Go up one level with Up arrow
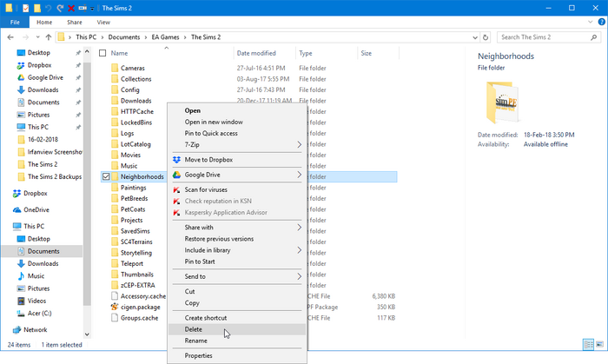Viewport: 608px width, 364px height. (x=49, y=37)
